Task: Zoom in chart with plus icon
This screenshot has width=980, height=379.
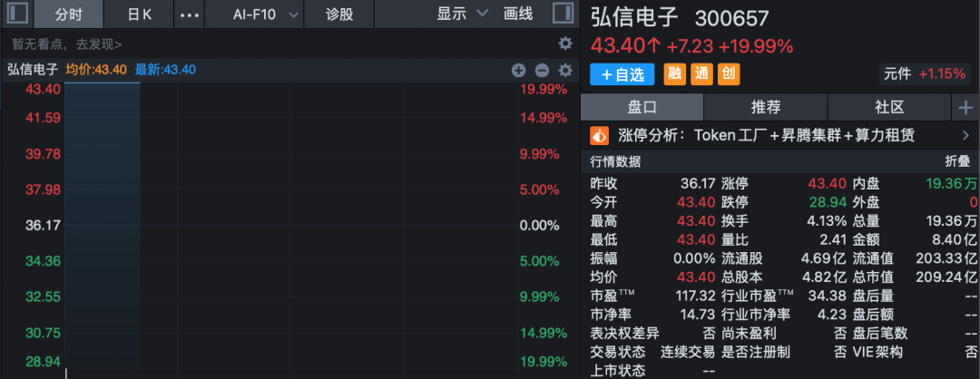Action: pos(519,70)
